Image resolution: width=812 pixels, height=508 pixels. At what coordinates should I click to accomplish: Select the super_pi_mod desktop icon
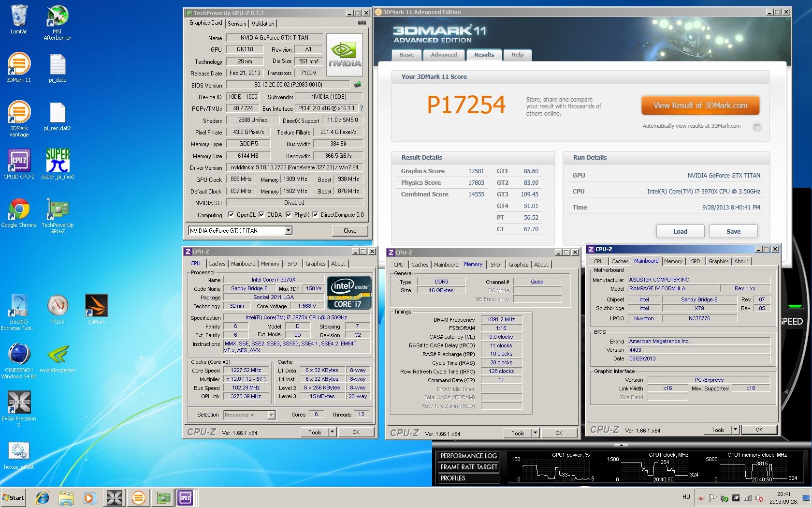[x=58, y=164]
